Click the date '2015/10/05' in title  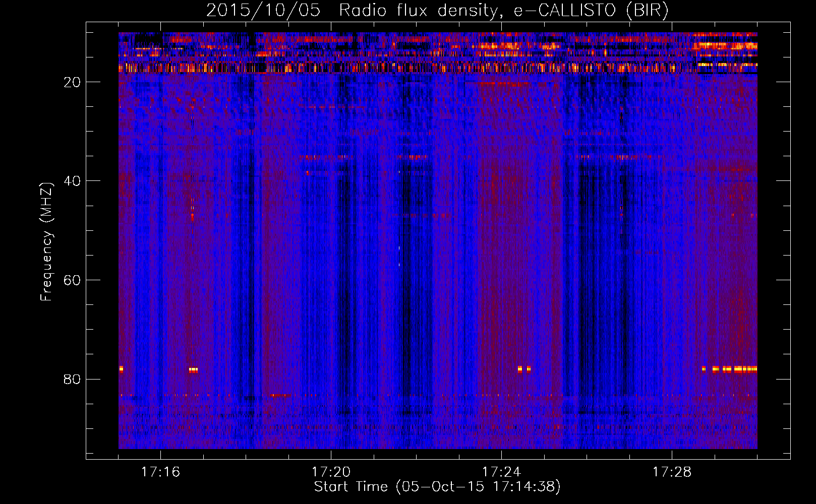click(x=263, y=11)
